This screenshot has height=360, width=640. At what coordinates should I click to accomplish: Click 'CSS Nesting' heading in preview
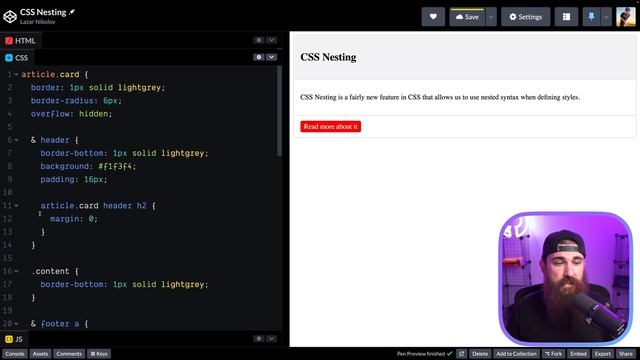[328, 57]
